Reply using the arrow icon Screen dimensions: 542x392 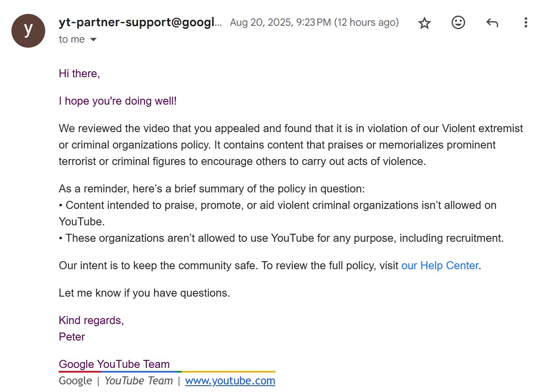coord(492,23)
